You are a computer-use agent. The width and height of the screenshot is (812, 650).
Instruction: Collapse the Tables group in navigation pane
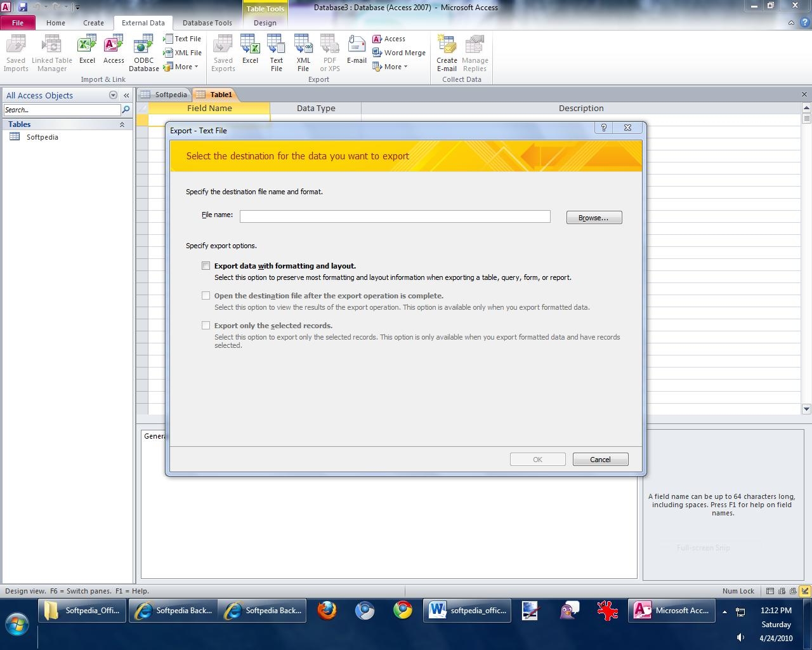[122, 125]
